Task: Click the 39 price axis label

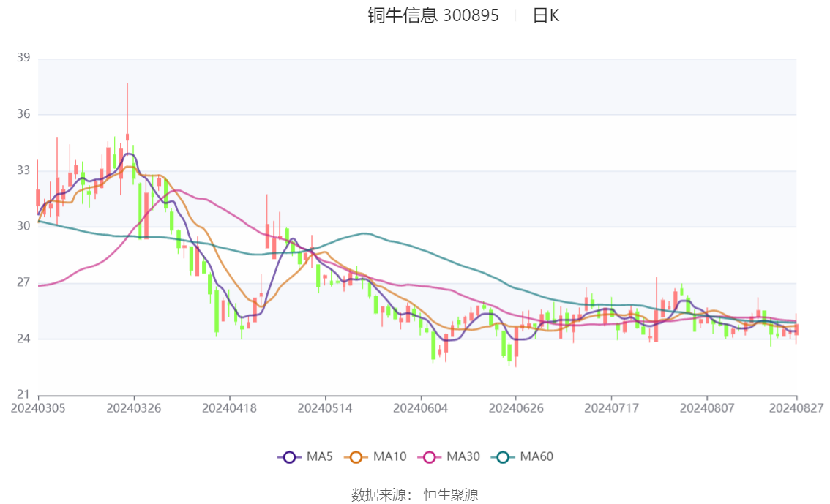Action: tap(23, 58)
